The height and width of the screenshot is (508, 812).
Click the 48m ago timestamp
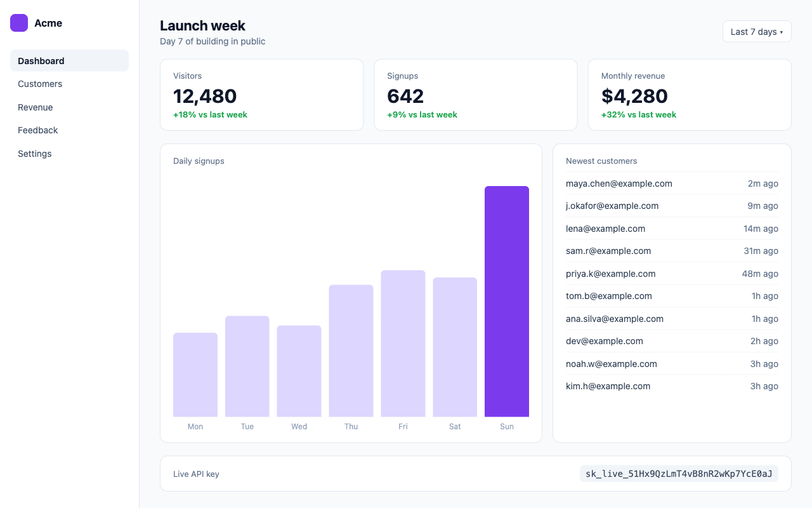click(760, 274)
